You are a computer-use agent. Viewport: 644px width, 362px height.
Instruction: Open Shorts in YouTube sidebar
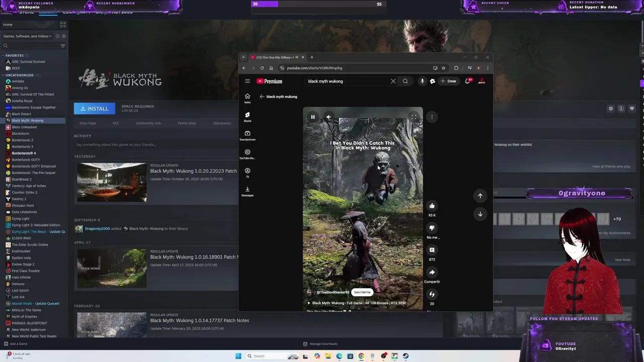click(247, 117)
